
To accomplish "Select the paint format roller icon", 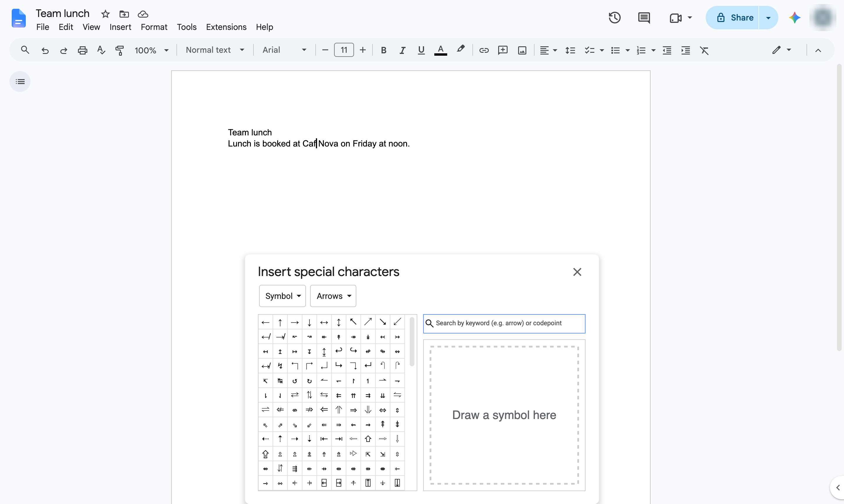I will click(x=120, y=50).
